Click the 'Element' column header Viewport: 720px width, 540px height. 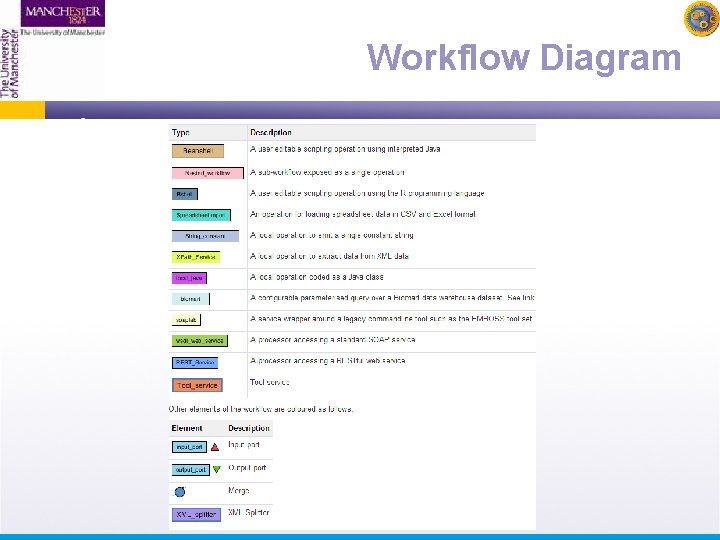187,428
